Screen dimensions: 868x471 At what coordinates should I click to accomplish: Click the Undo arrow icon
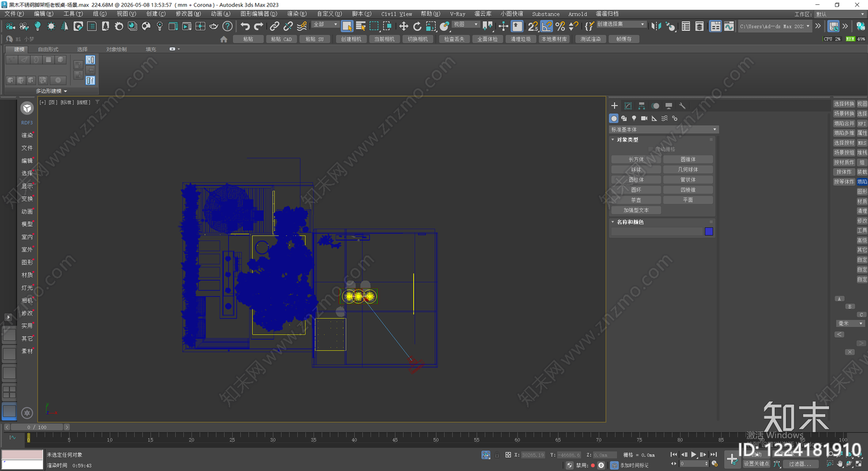point(245,26)
